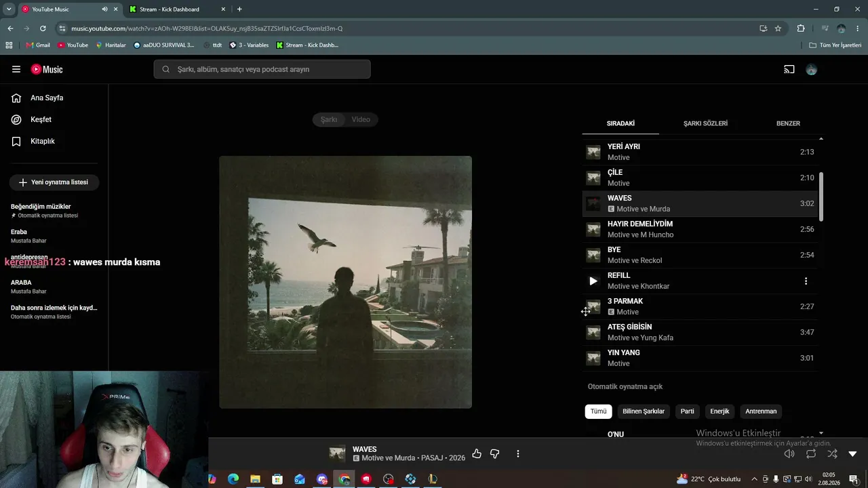Open the Chrome profile avatar
This screenshot has width=868, height=488.
841,28
